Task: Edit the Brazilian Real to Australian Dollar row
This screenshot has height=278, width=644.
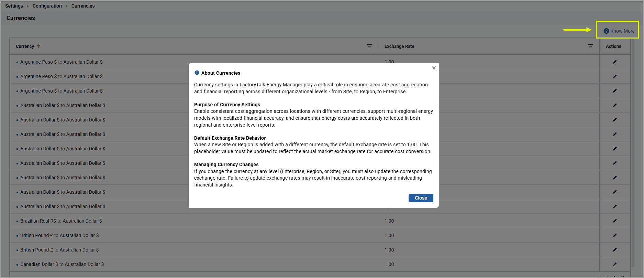Action: click(615, 221)
